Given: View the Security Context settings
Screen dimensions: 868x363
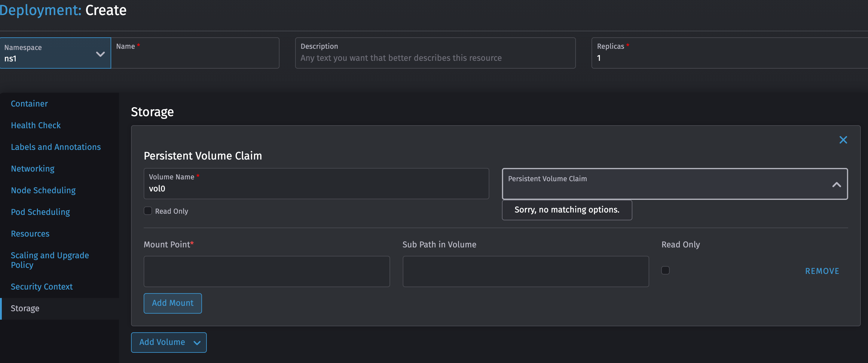Looking at the screenshot, I should point(41,287).
